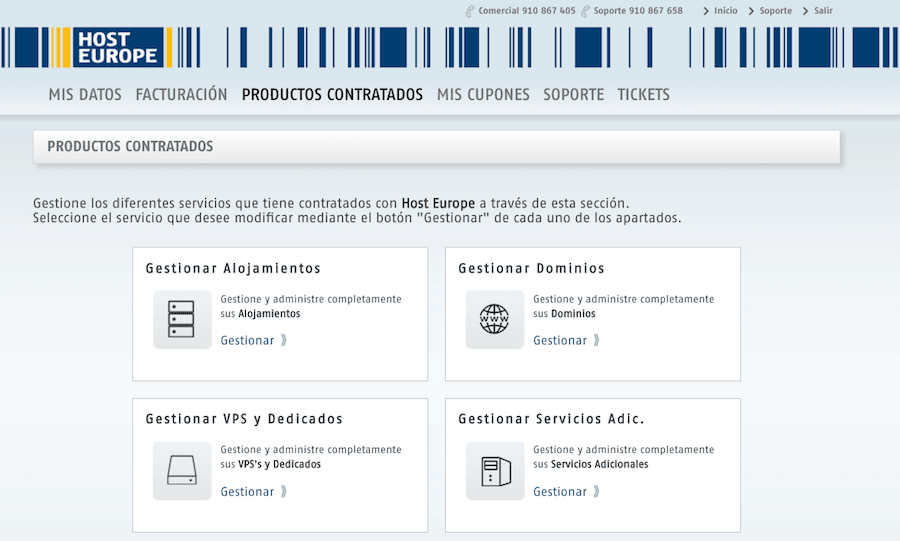This screenshot has height=541, width=900.
Task: Click chevron next to Gestionar in Dominios card
Action: [x=596, y=340]
